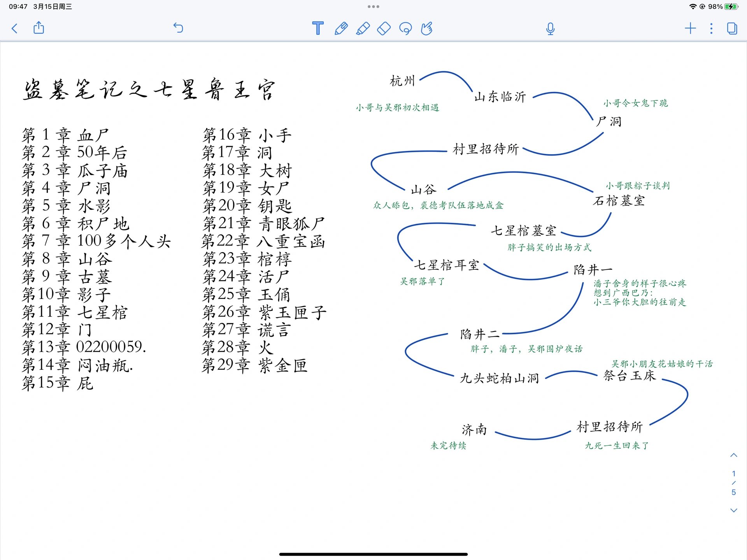Tap the line 第16章 小手
747x560 pixels.
pos(247,135)
